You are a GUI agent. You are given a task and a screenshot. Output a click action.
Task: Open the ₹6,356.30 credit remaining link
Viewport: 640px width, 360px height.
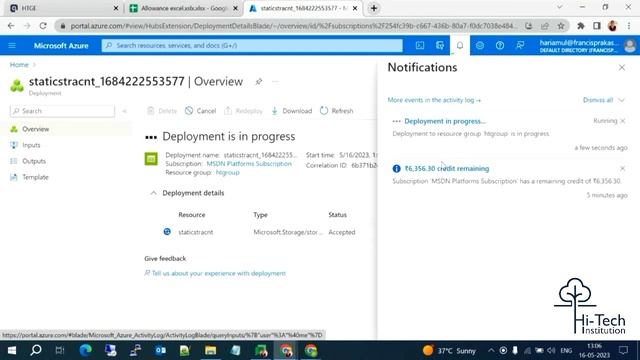[x=447, y=168]
